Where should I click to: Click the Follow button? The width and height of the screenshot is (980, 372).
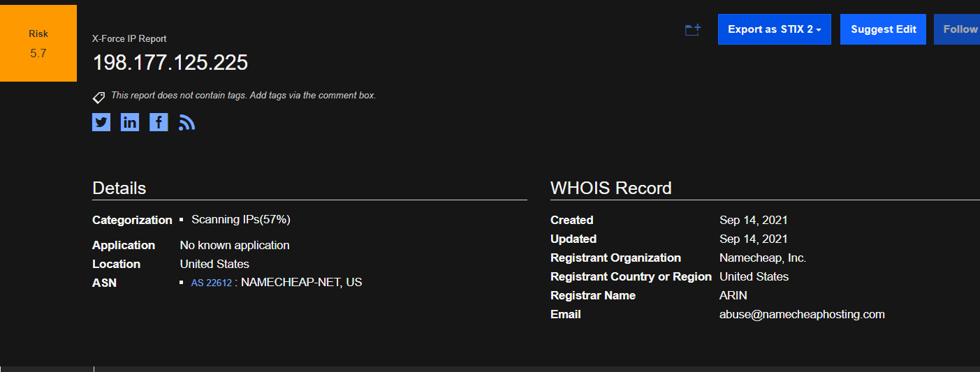[958, 29]
